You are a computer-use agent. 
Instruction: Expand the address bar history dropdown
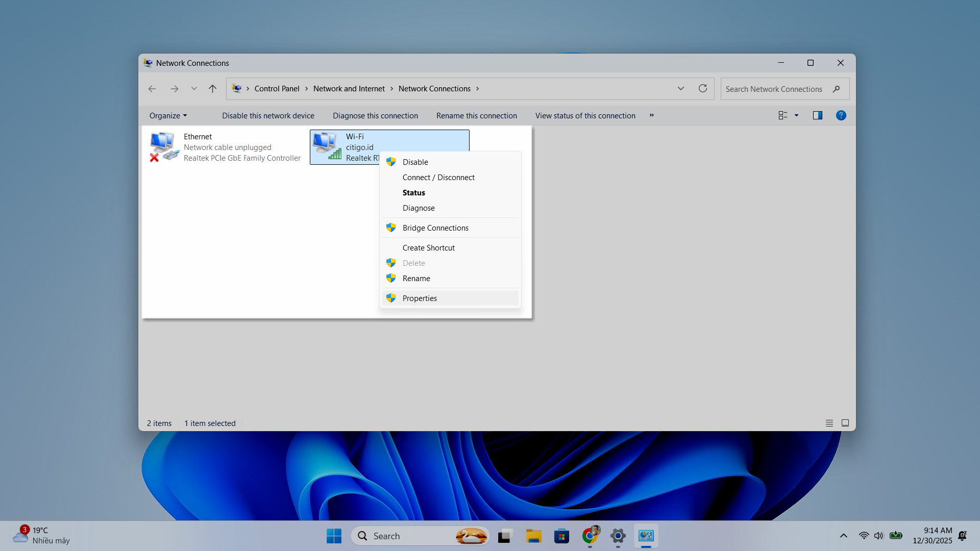pos(680,88)
